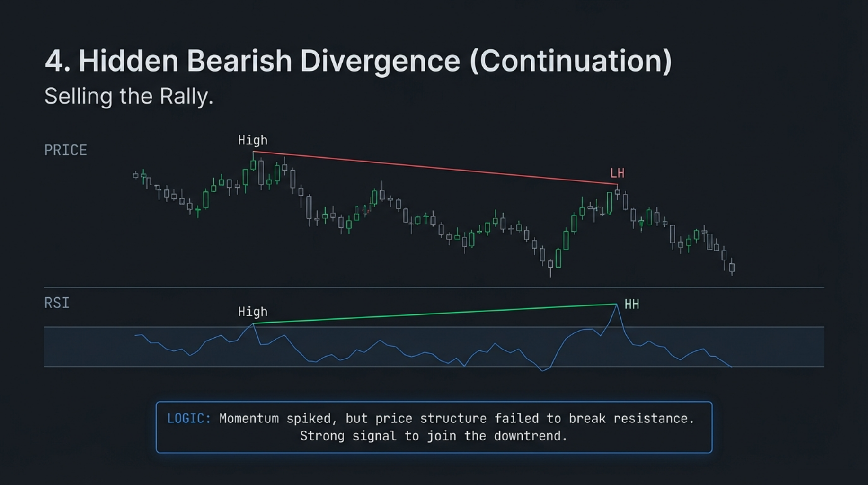Click the RSI panel label

[x=57, y=303]
